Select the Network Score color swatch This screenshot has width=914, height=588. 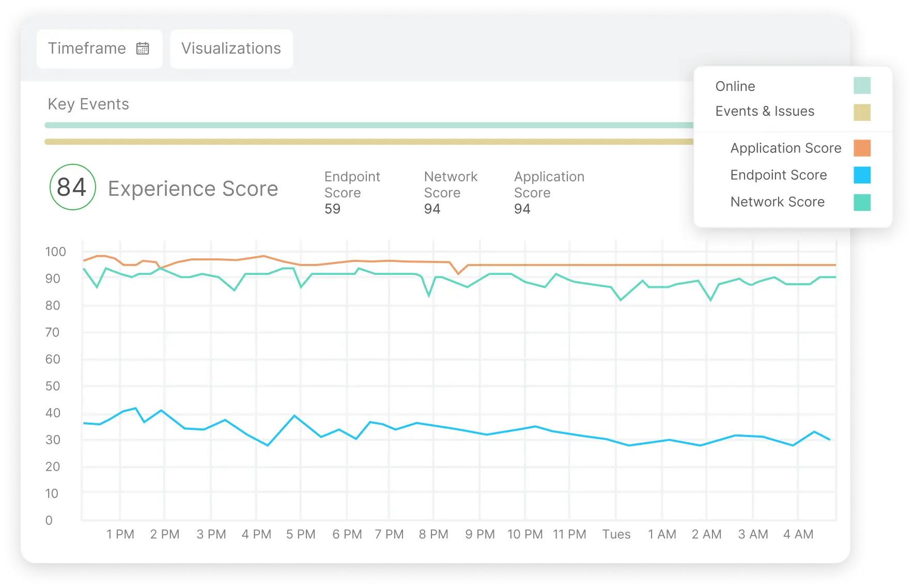coord(861,202)
